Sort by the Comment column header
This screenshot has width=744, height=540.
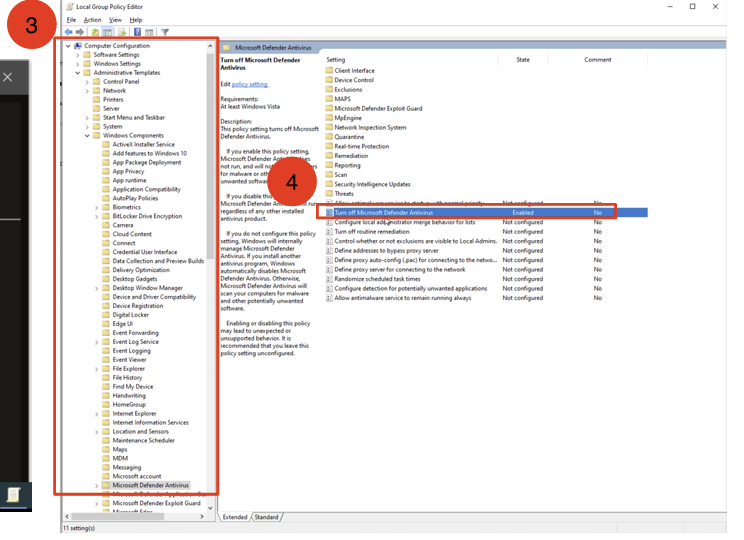(x=597, y=60)
